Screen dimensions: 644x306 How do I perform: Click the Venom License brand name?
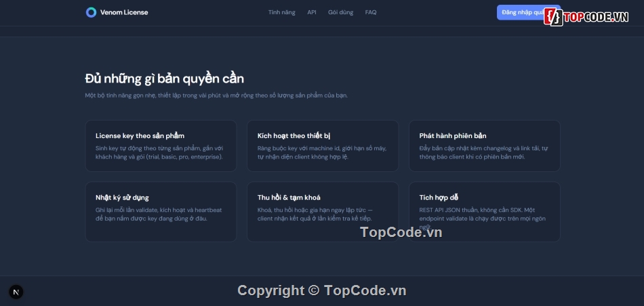124,12
